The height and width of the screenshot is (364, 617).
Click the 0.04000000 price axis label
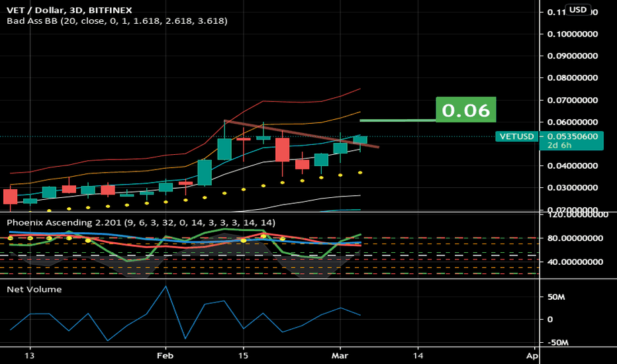pos(573,165)
